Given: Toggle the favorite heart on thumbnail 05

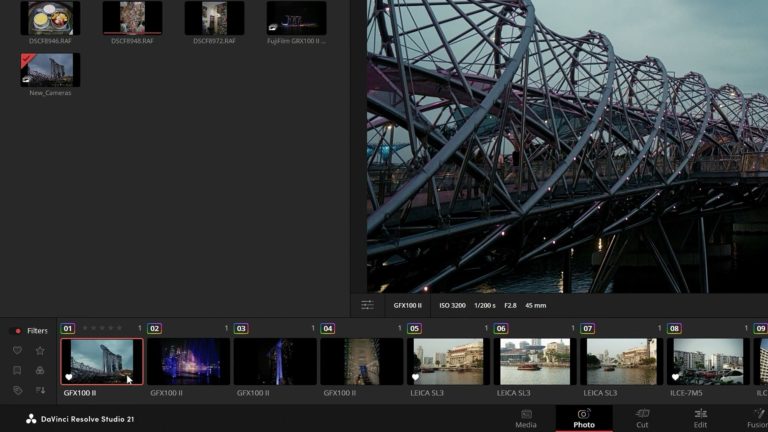Looking at the screenshot, I should [415, 377].
